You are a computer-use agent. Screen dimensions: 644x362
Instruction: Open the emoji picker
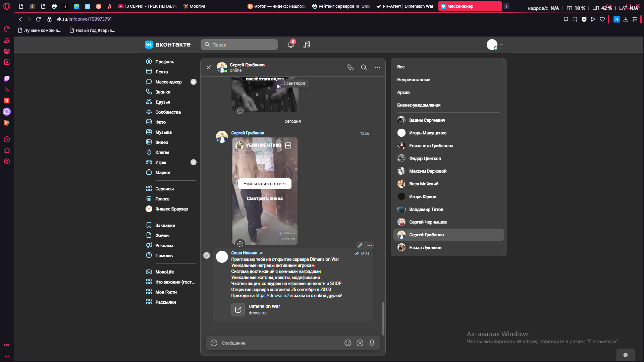coord(348,343)
